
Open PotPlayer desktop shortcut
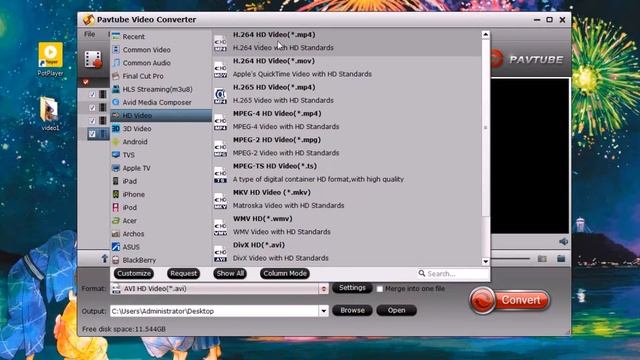point(50,59)
